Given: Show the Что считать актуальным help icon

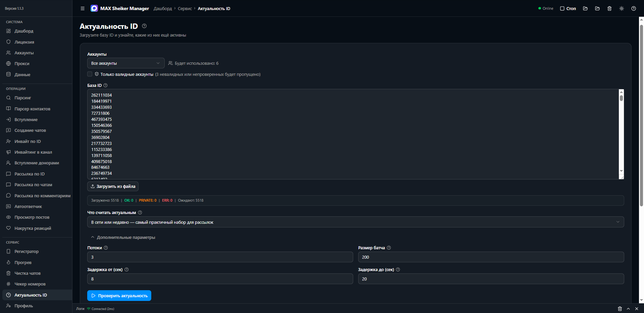Looking at the screenshot, I should [x=140, y=213].
